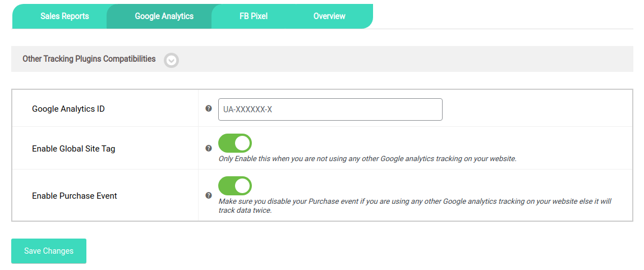
Task: Switch to the FB Pixel tab
Action: pos(254,16)
